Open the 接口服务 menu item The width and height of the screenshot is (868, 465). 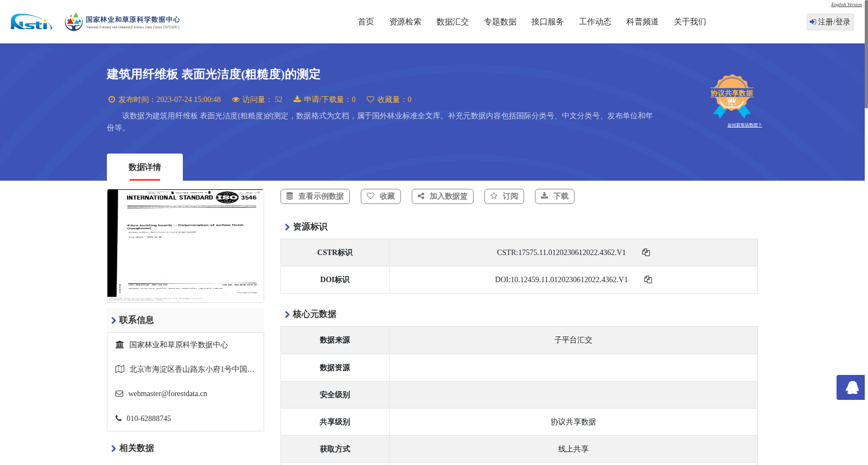547,22
